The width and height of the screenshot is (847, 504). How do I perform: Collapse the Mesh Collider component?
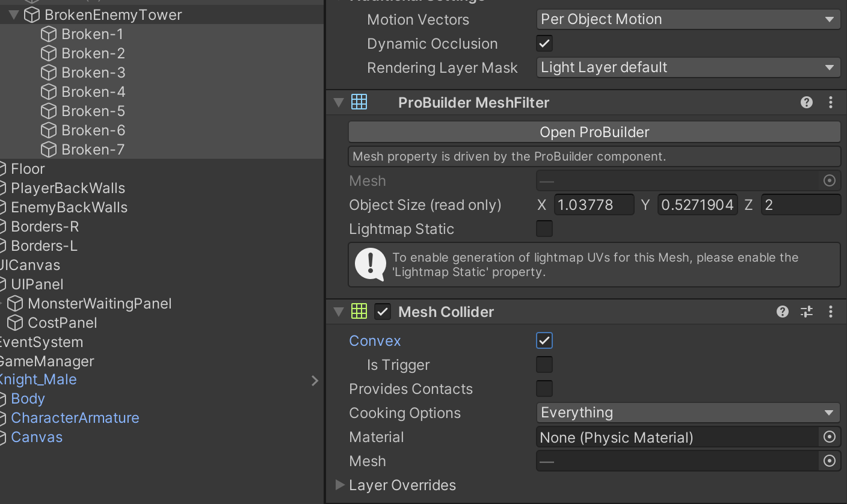[339, 312]
